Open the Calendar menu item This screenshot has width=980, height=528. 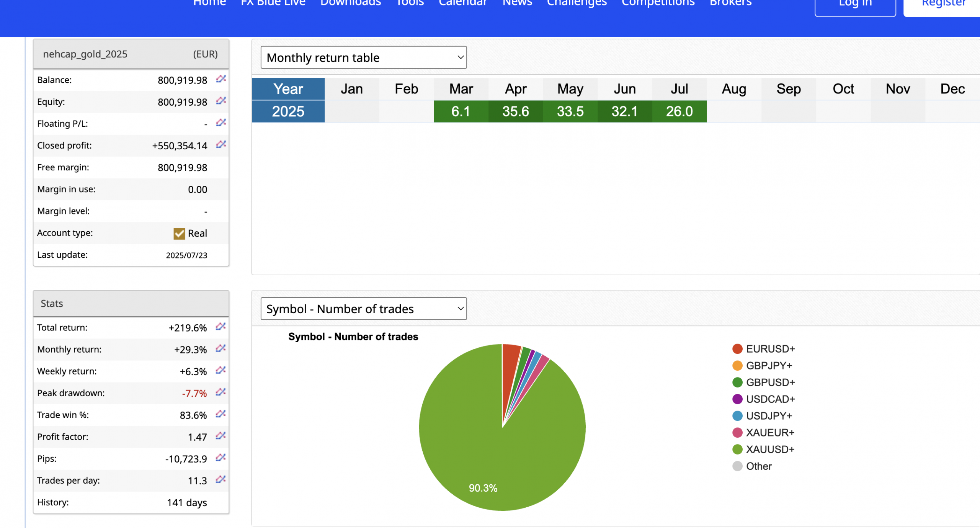(x=462, y=3)
